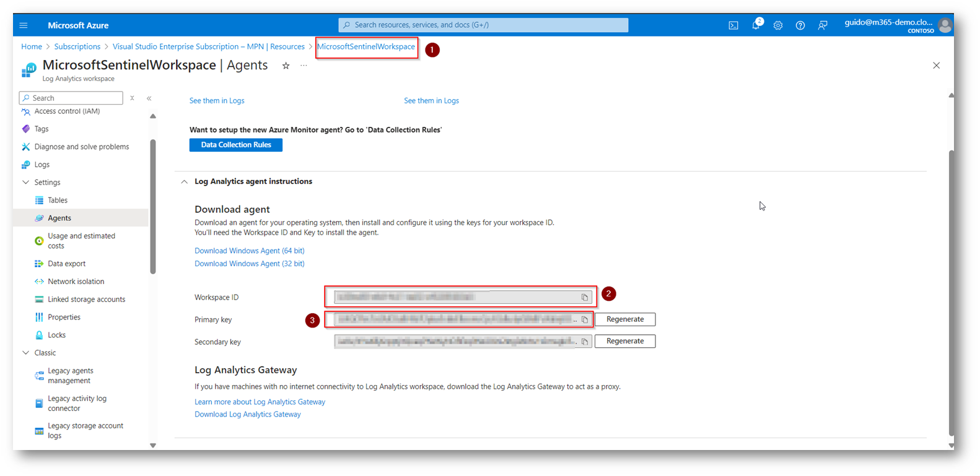
Task: Click the Legacy activity log connector icon
Action: [39, 404]
